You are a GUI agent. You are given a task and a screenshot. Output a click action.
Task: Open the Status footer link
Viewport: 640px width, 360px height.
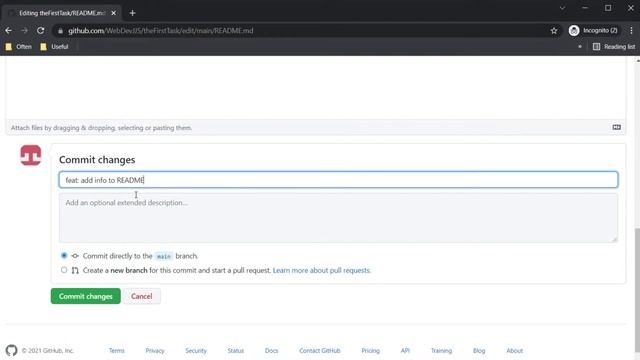[236, 351]
